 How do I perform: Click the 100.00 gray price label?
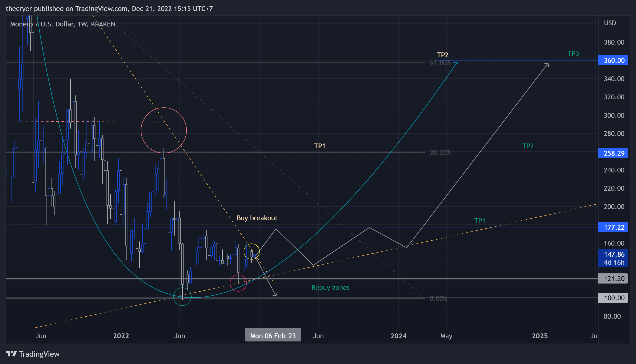pyautogui.click(x=613, y=298)
